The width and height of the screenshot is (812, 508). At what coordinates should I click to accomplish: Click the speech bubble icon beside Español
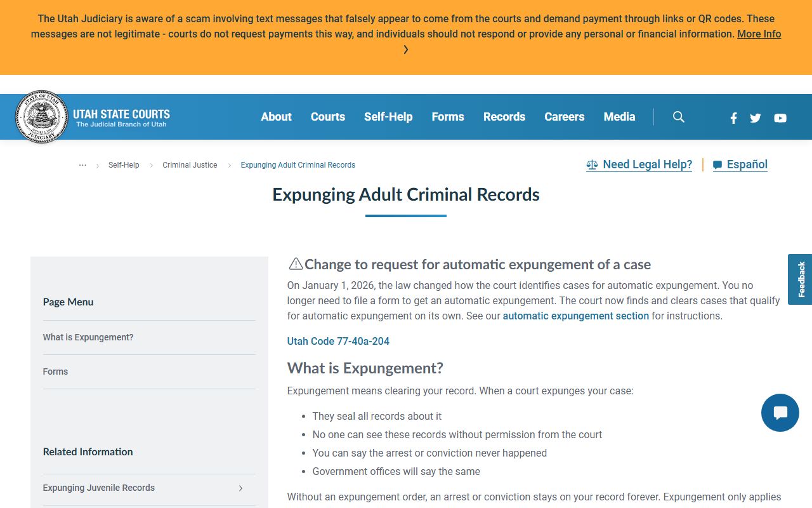pyautogui.click(x=717, y=165)
